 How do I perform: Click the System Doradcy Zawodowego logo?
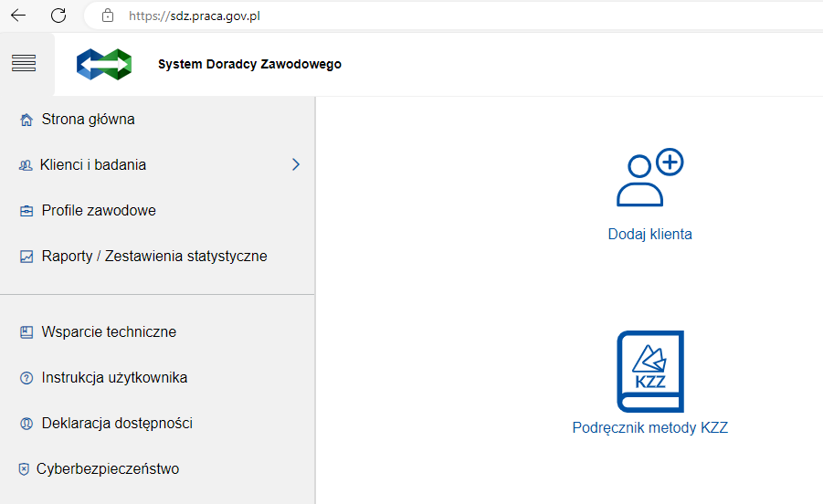(104, 65)
